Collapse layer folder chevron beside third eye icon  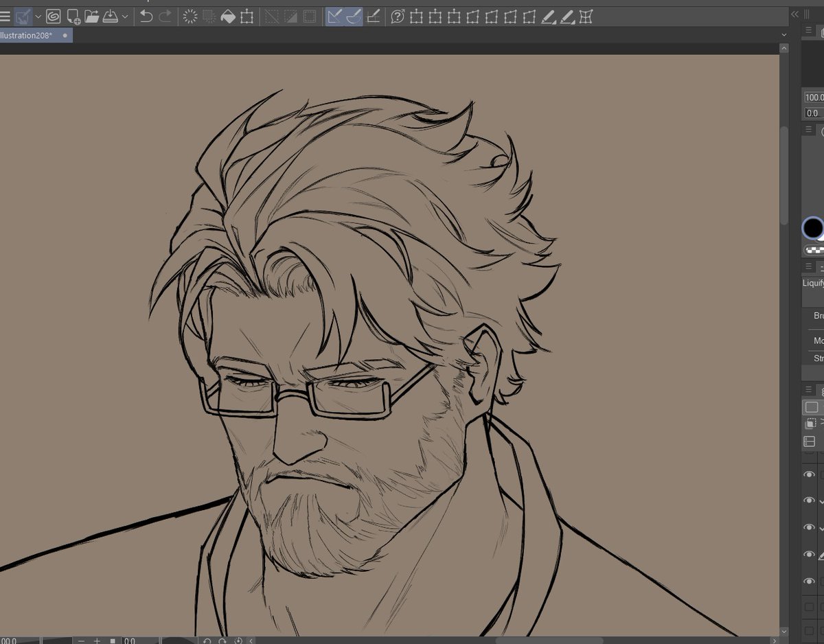pos(821,529)
